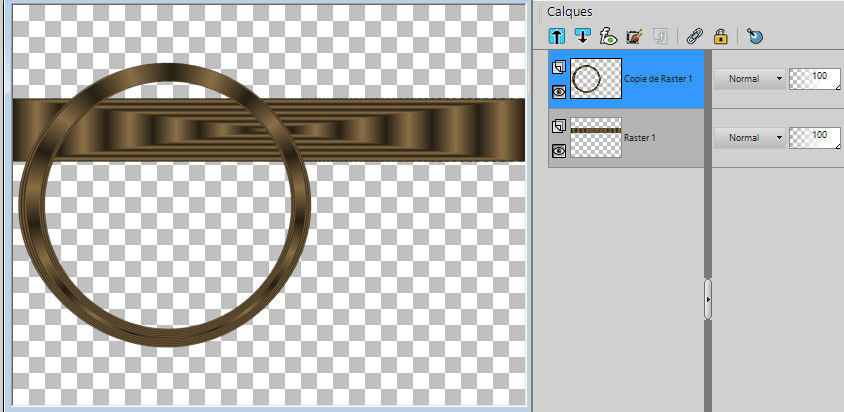Select the Raster 1 layer thumbnail

[x=596, y=138]
